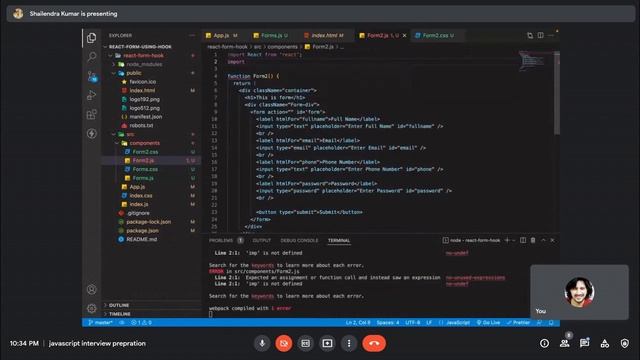Open favicon.ico in the explorer
Viewport: 640px width, 360px height.
click(x=142, y=82)
